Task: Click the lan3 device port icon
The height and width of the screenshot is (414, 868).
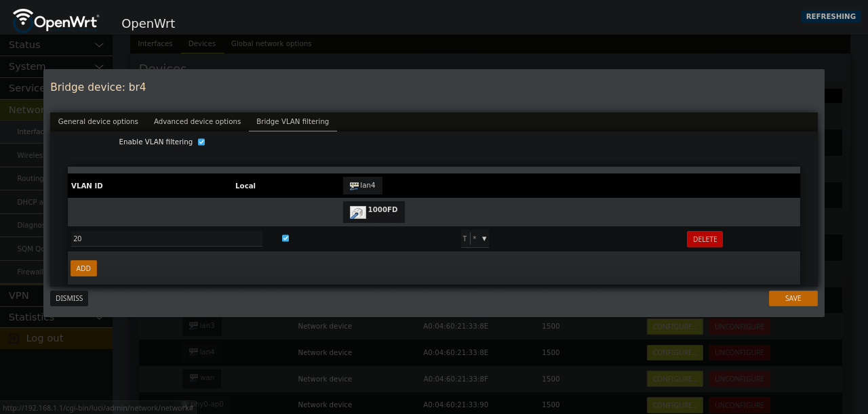Action: point(194,326)
